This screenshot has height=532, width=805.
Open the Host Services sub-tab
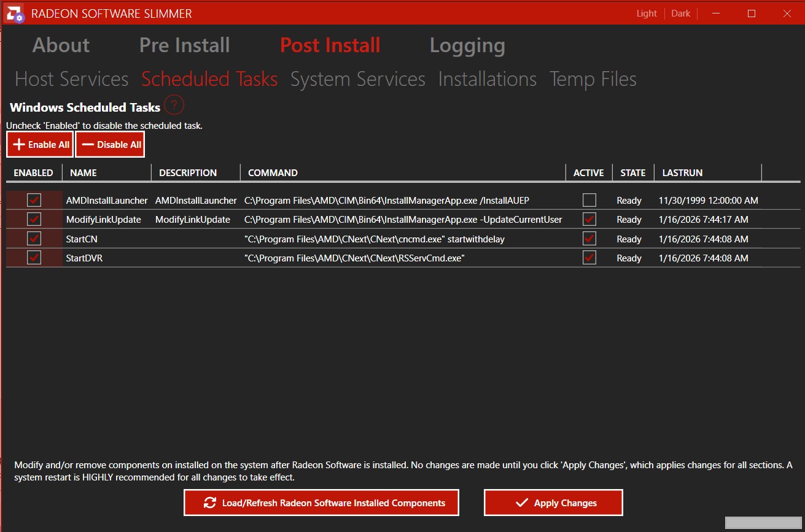tap(72, 79)
